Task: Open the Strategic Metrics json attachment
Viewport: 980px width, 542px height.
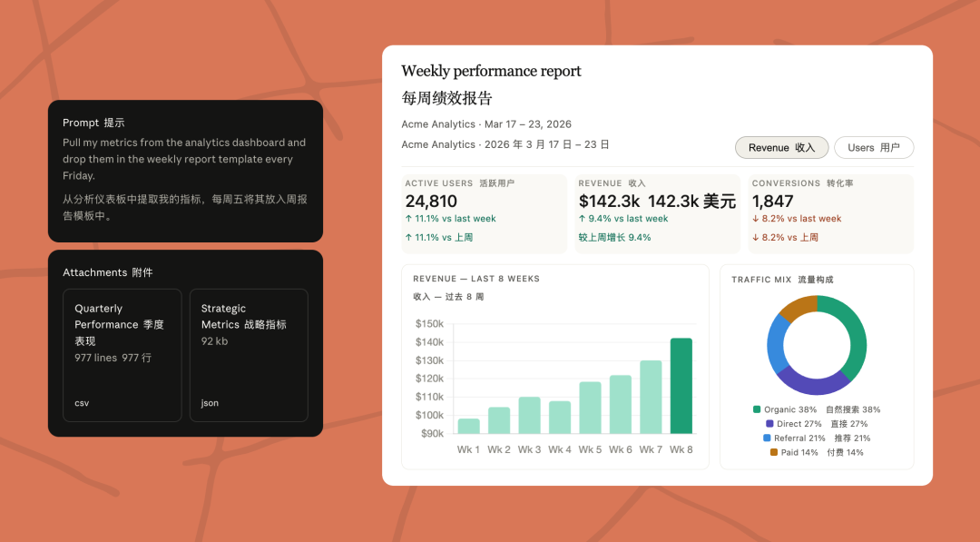Action: click(x=249, y=355)
